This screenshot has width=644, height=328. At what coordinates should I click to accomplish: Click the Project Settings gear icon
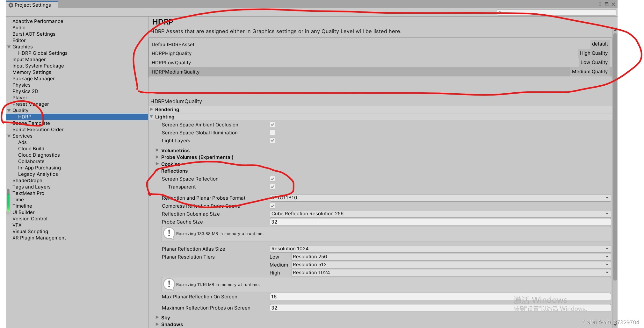pos(11,5)
